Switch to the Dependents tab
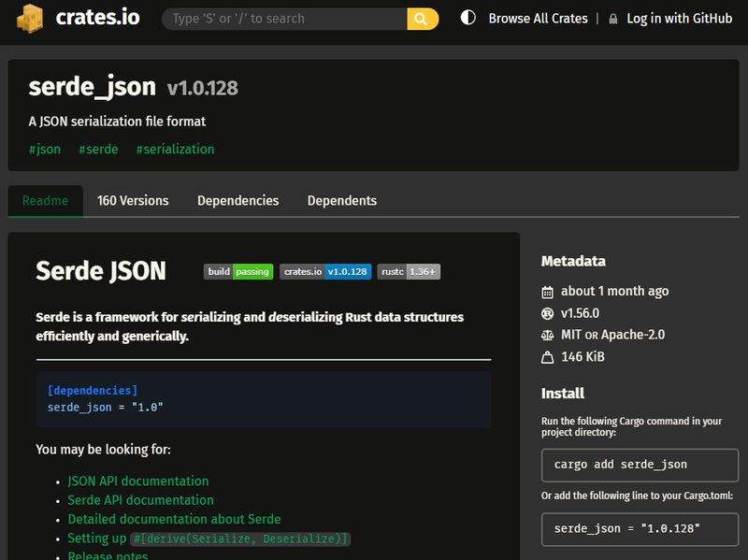The width and height of the screenshot is (748, 560). tap(342, 201)
